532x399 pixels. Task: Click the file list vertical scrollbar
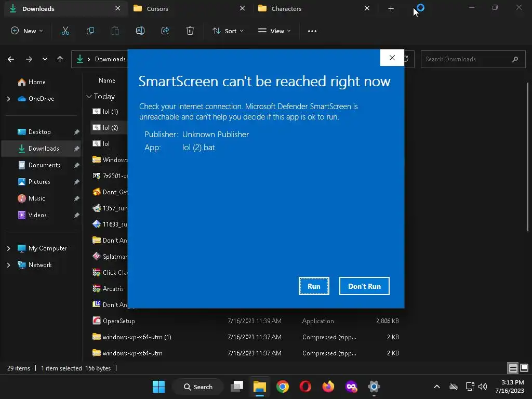click(x=528, y=157)
